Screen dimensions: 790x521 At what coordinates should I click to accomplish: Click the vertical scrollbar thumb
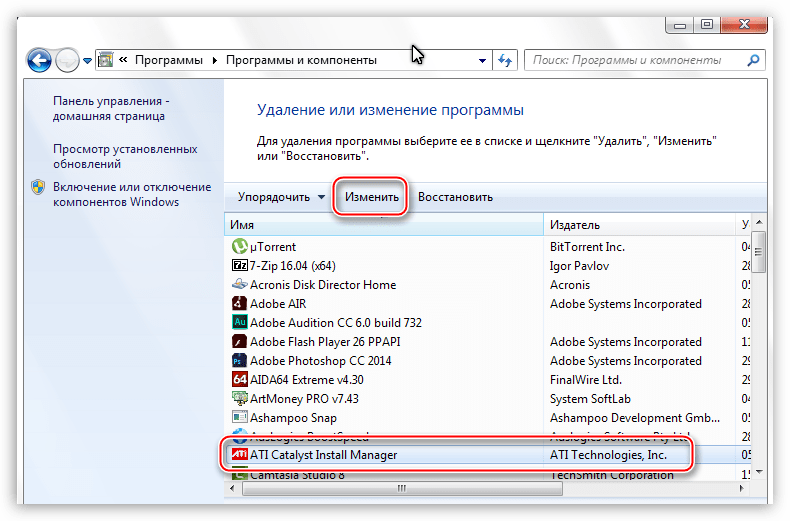pos(759,251)
